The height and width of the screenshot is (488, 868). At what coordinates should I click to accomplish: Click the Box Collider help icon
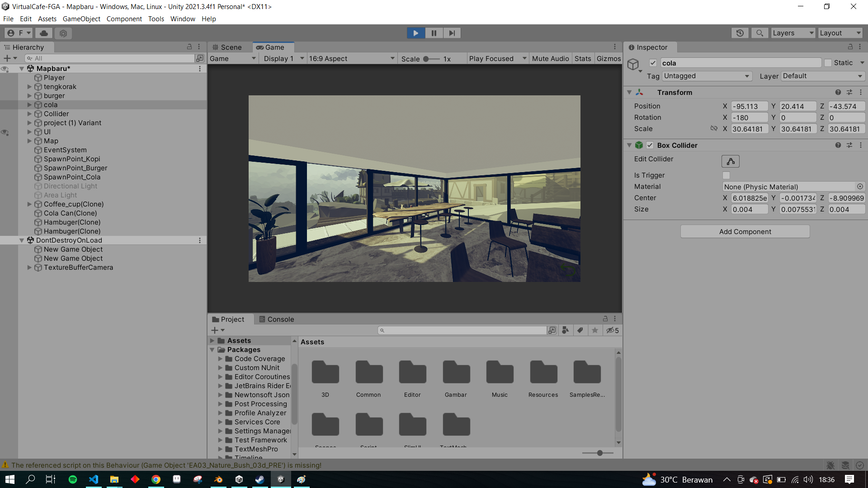click(839, 145)
